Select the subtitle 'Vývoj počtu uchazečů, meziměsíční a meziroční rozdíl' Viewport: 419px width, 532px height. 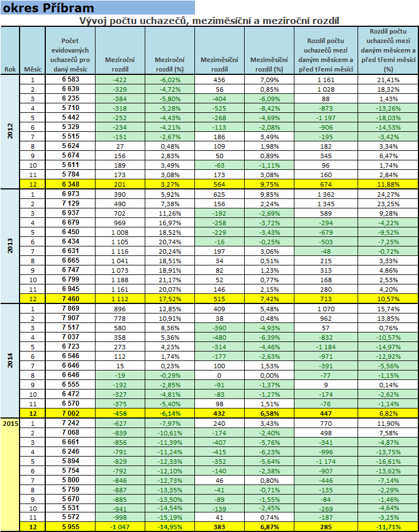point(209,21)
